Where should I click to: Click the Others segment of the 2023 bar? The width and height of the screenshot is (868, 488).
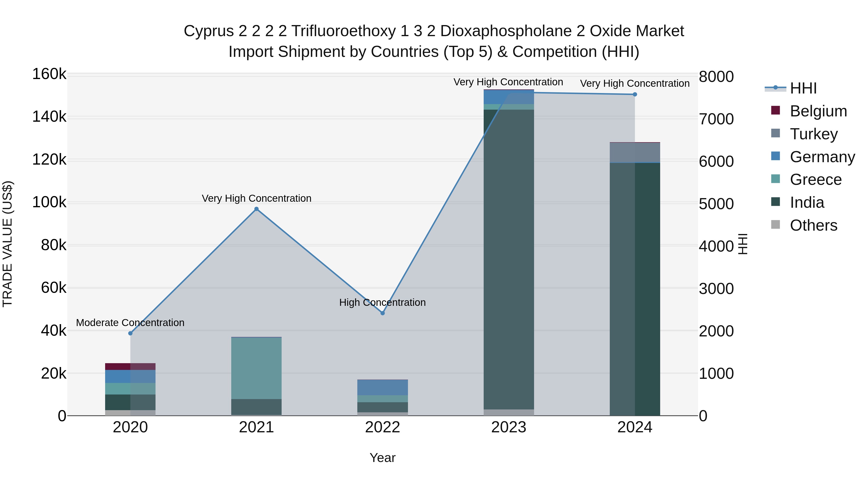(509, 413)
